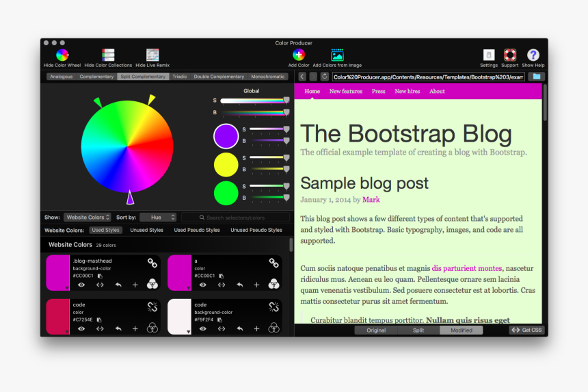Click plus icon on code color card
Screen dimensions: 588x392
click(135, 329)
